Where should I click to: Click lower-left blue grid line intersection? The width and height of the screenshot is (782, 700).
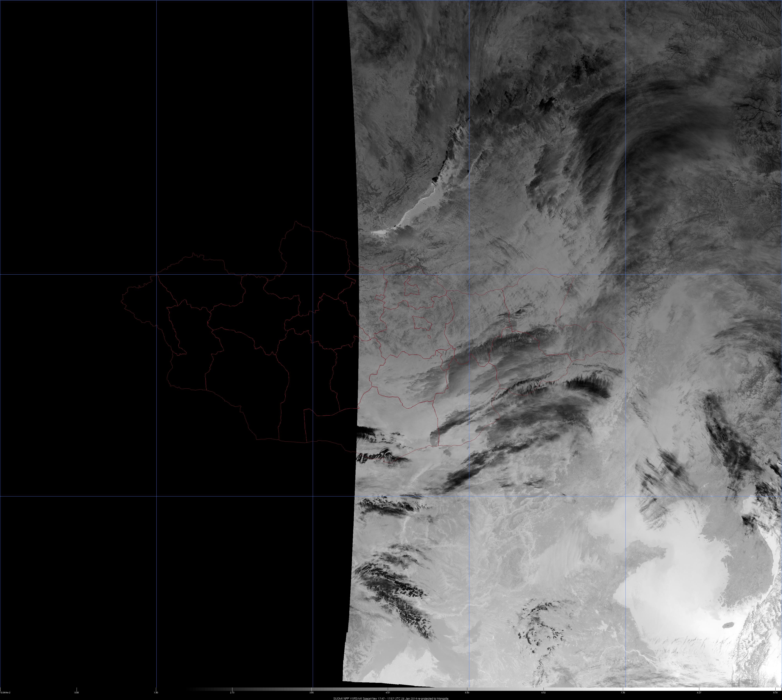tap(156, 496)
